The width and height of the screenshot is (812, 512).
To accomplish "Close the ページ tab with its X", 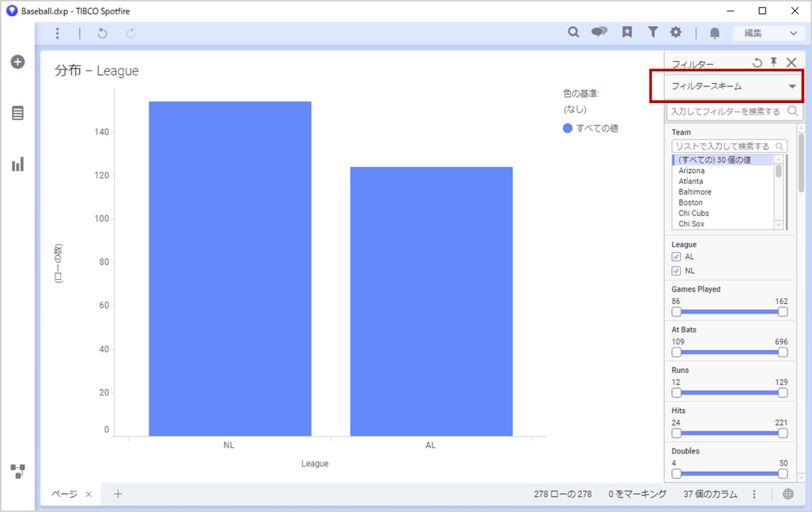I will tap(88, 494).
